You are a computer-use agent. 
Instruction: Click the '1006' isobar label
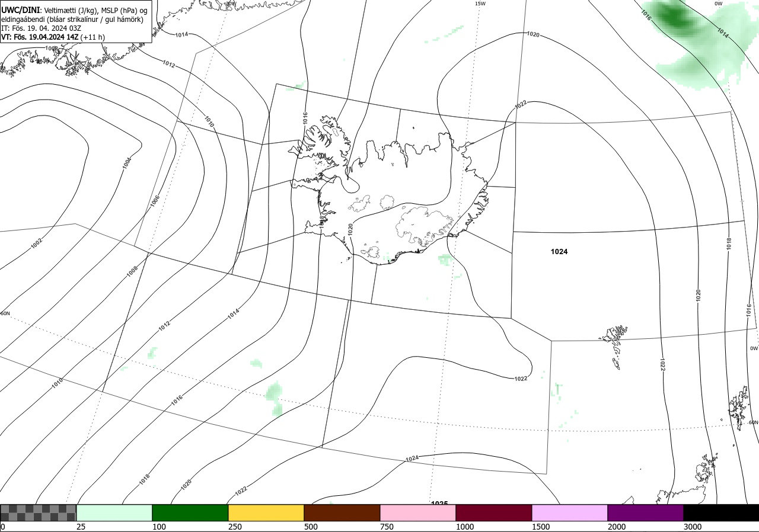pos(155,201)
